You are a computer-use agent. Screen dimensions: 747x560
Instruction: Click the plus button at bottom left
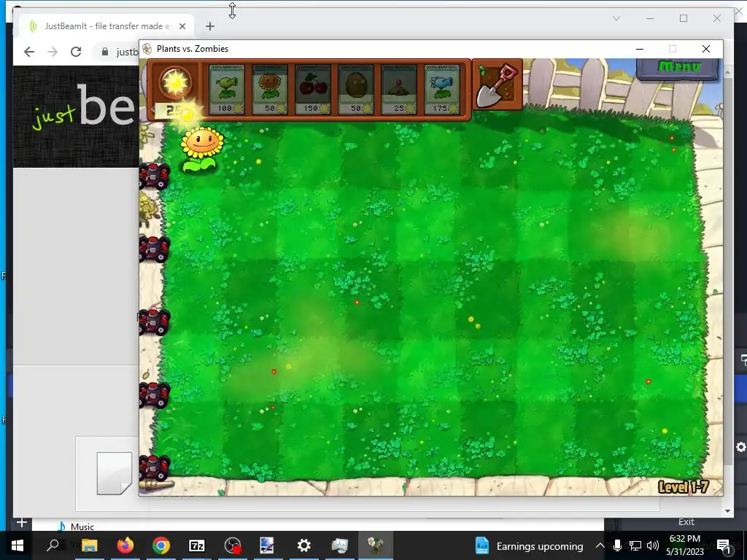21,522
